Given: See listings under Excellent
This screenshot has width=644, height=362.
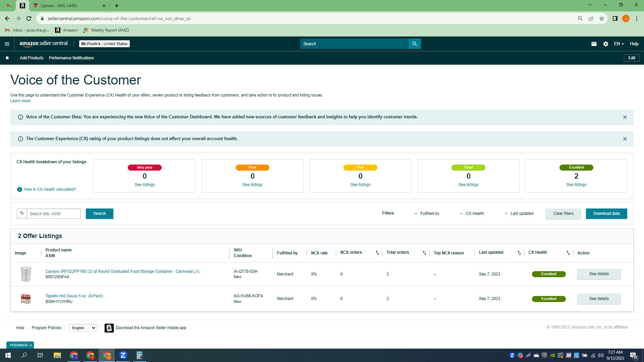Looking at the screenshot, I should tap(576, 185).
